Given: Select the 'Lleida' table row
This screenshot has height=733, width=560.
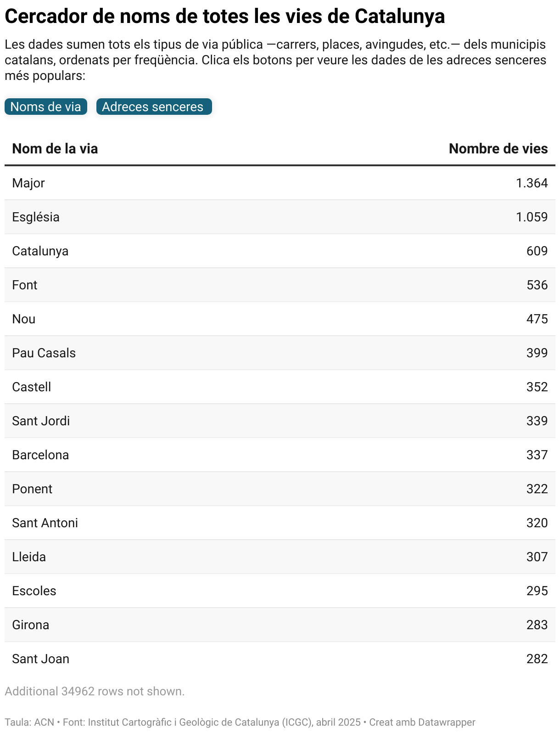Looking at the screenshot, I should tap(29, 557).
